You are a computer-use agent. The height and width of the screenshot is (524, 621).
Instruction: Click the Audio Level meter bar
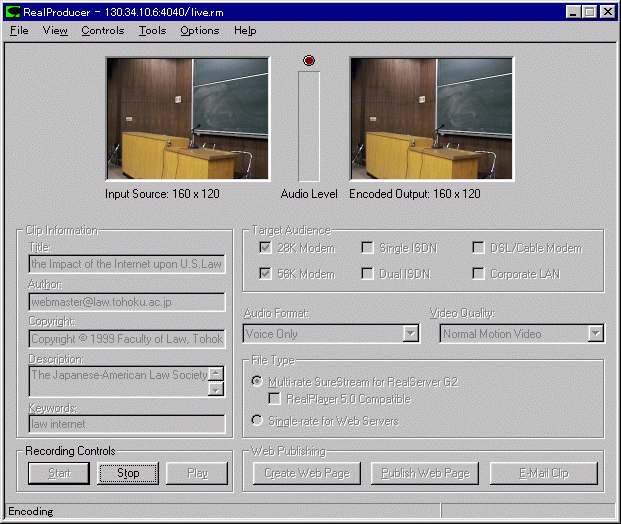309,127
